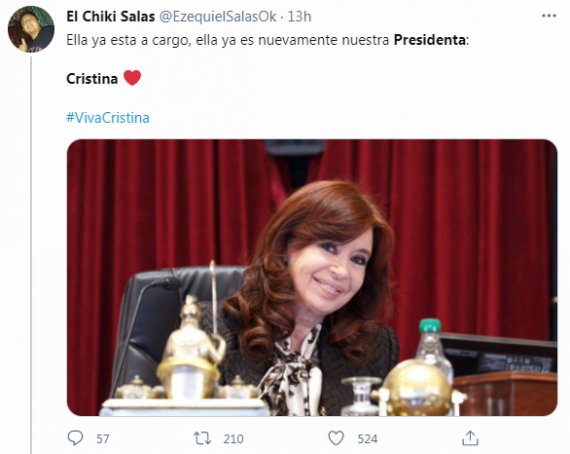Open @EzequielSalasOk handle link

218,16
